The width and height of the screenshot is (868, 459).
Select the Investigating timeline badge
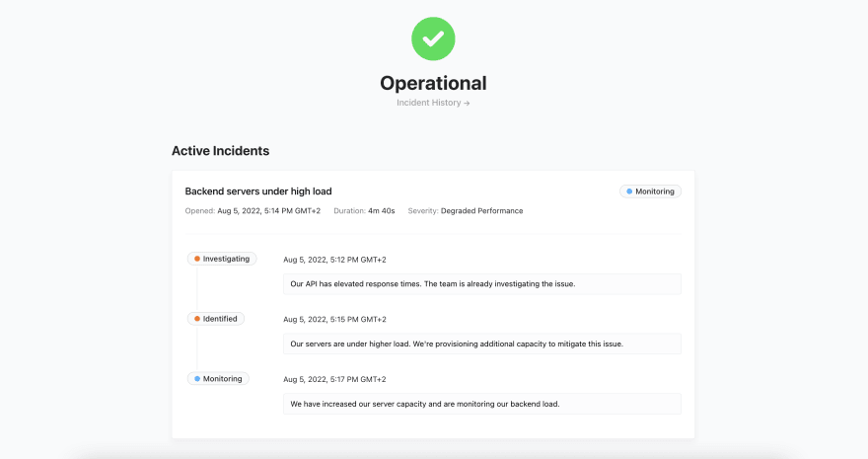coord(222,259)
